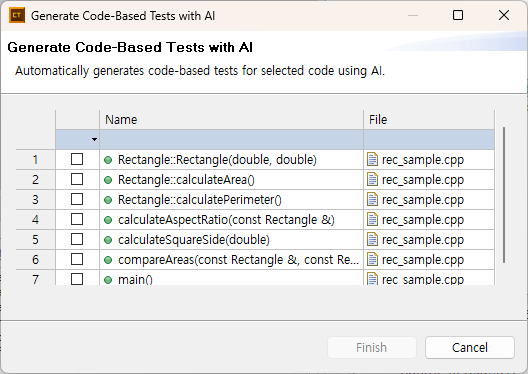Screen dimensions: 528x374
Task: Check the compareAreas row checkbox
Action: coord(77,259)
